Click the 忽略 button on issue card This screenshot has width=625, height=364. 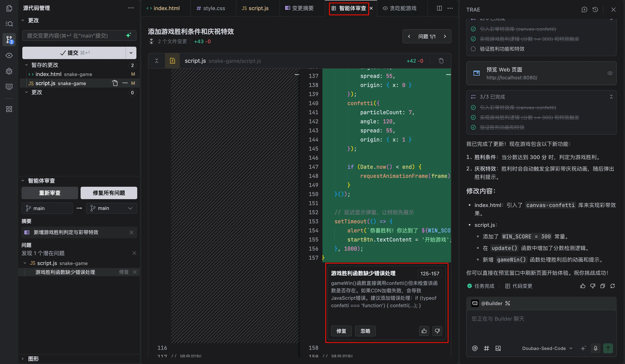click(365, 331)
